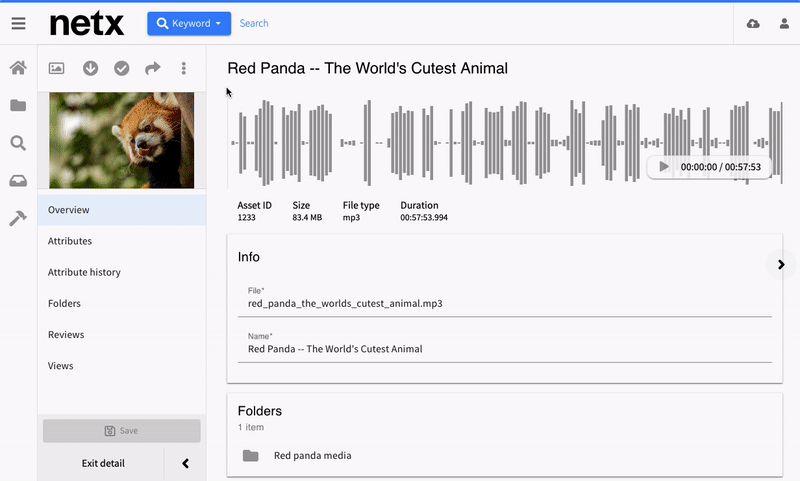Screen dimensions: 800x481
Task: Click the File field value
Action: pyautogui.click(x=345, y=303)
